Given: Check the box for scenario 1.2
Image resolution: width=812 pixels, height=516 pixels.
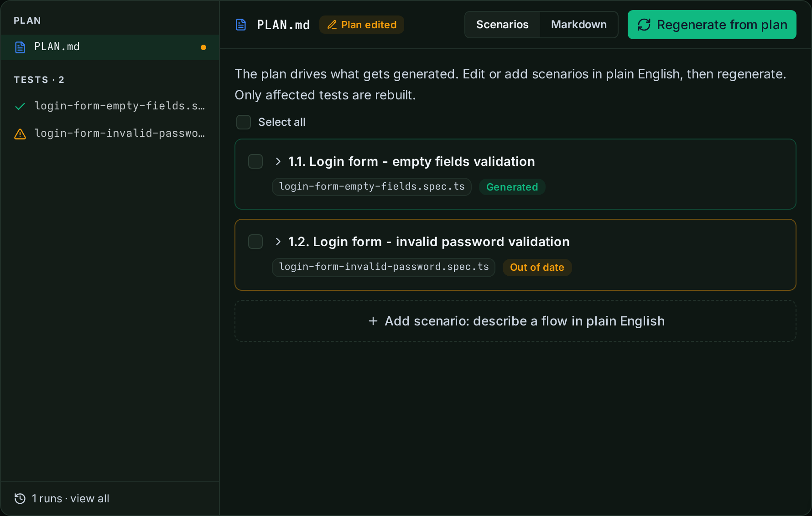Looking at the screenshot, I should coord(255,242).
